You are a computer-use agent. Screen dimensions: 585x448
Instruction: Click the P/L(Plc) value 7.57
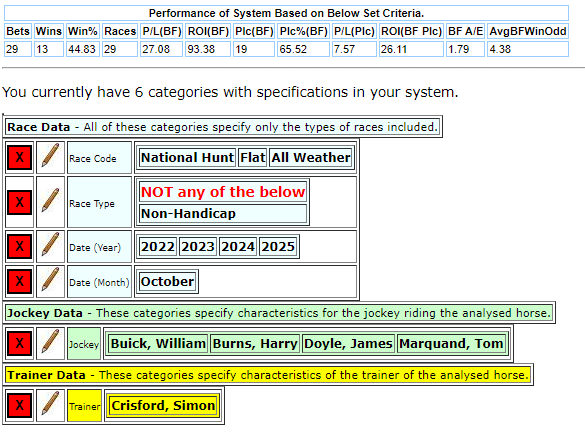[354, 49]
